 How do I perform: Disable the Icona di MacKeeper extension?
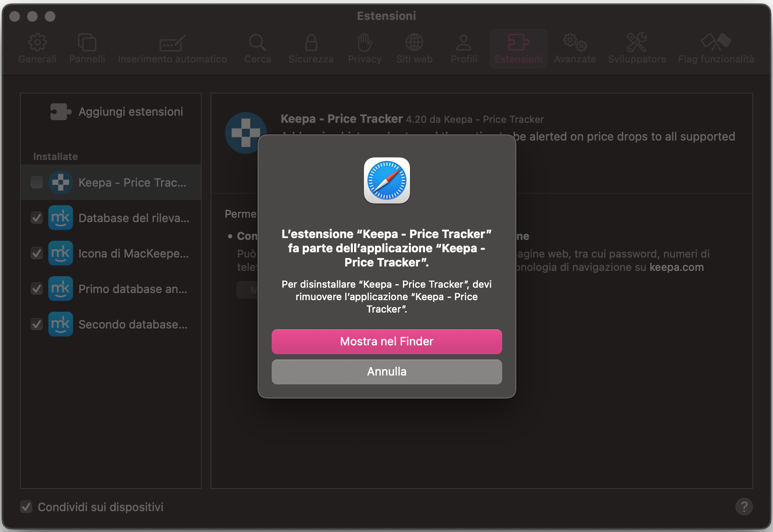37,253
